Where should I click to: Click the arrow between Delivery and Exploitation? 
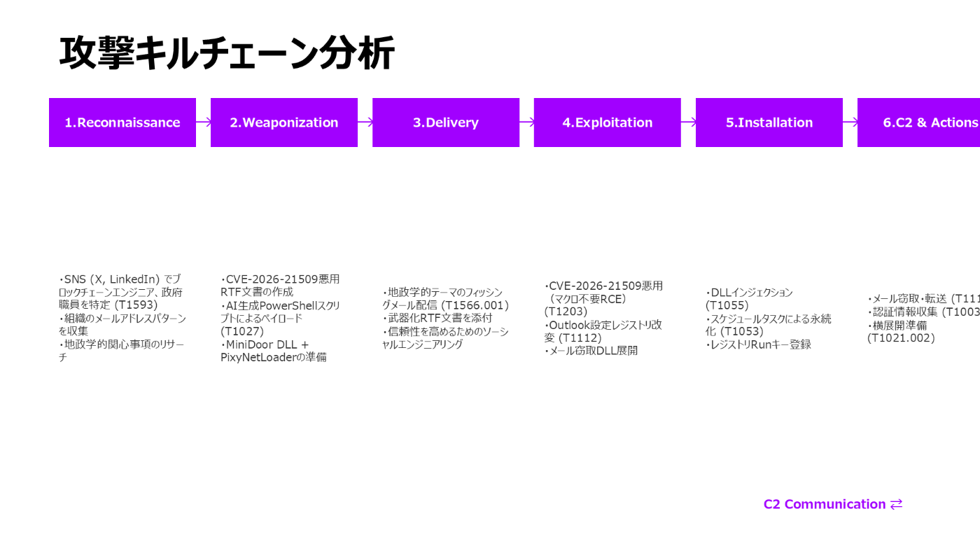[526, 122]
